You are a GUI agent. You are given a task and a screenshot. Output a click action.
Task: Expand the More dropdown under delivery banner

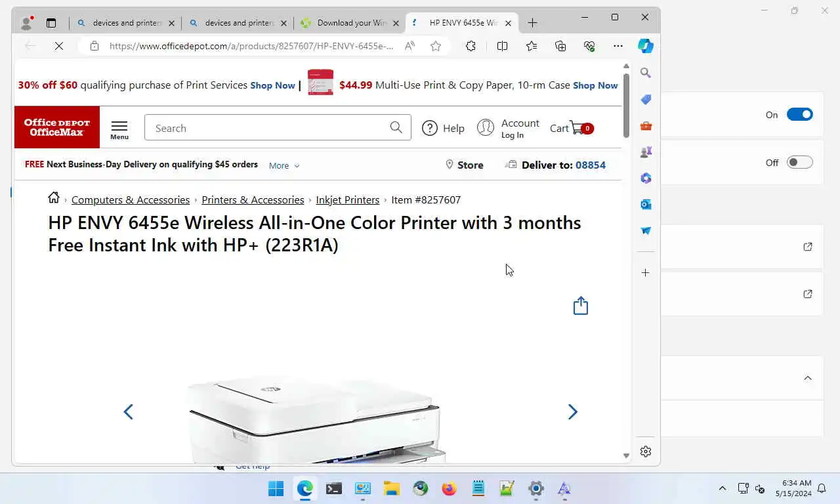click(284, 165)
